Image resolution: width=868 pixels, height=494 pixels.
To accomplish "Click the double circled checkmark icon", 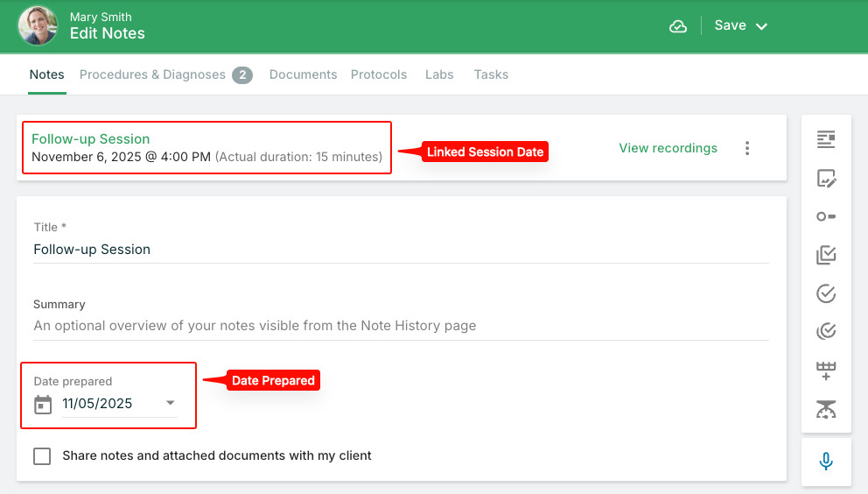I will pyautogui.click(x=826, y=331).
